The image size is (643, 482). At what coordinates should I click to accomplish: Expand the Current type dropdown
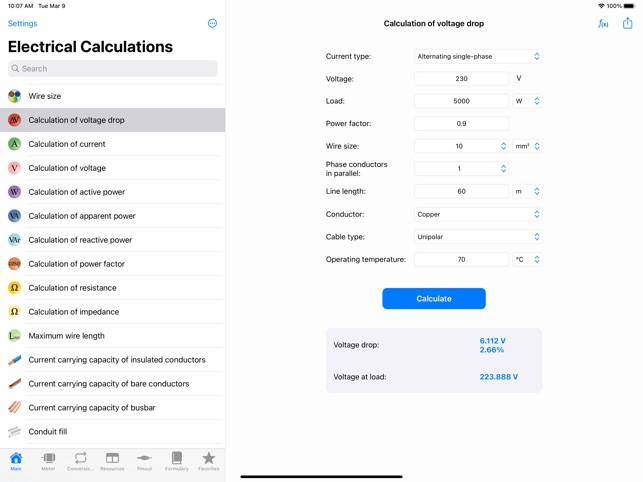point(478,56)
